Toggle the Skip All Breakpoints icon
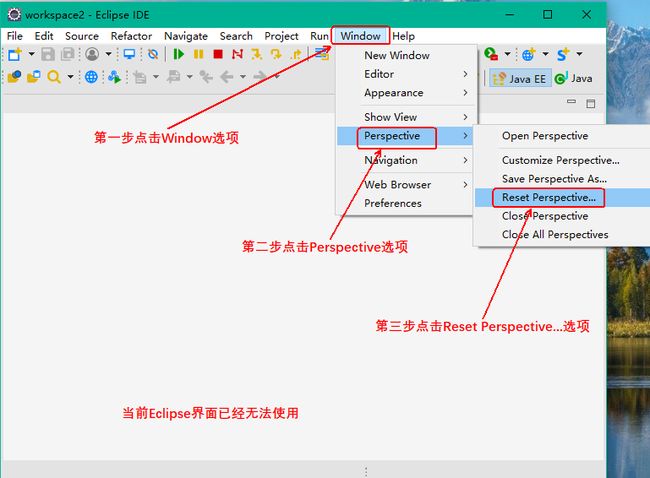 tap(153, 54)
